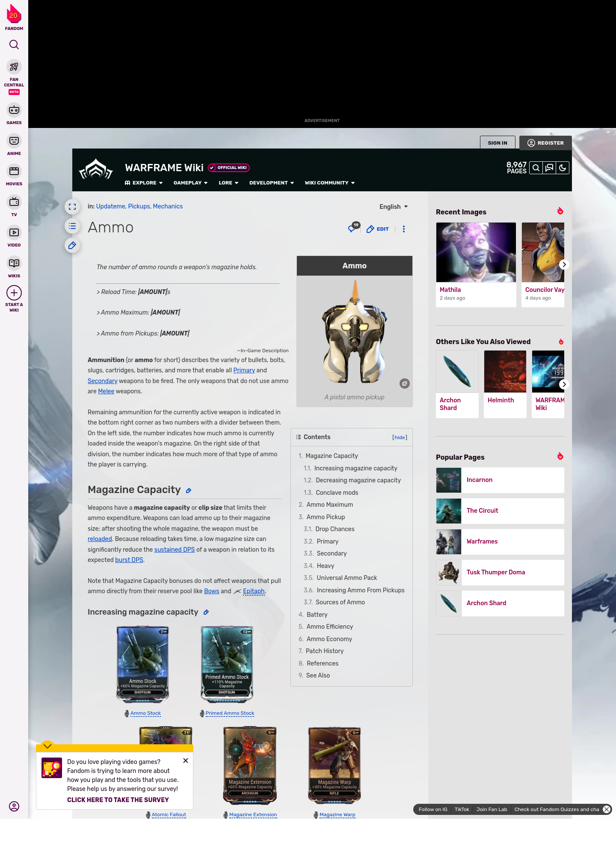Open the LORE dropdown menu
616x856 pixels.
coord(228,183)
